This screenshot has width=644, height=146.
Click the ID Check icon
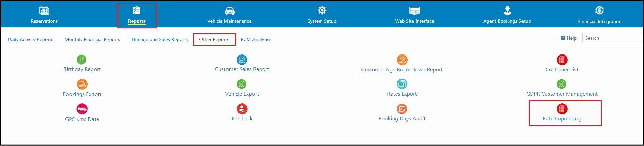pyautogui.click(x=242, y=109)
